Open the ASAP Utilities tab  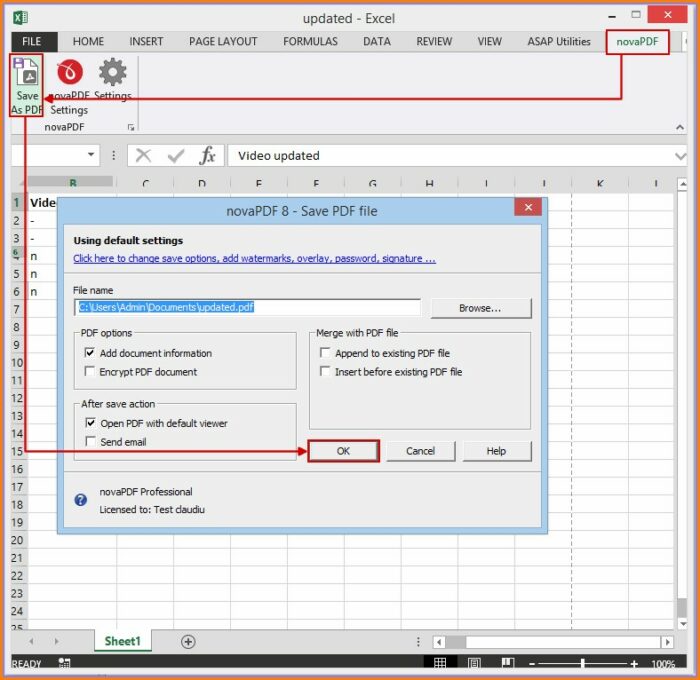559,42
